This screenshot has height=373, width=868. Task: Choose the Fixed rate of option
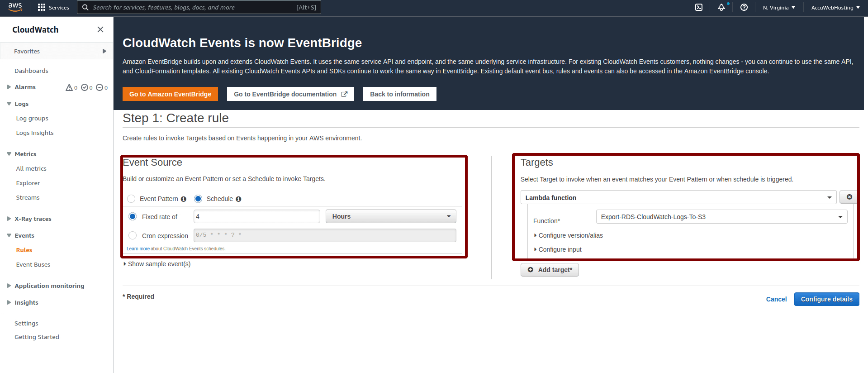click(x=133, y=216)
